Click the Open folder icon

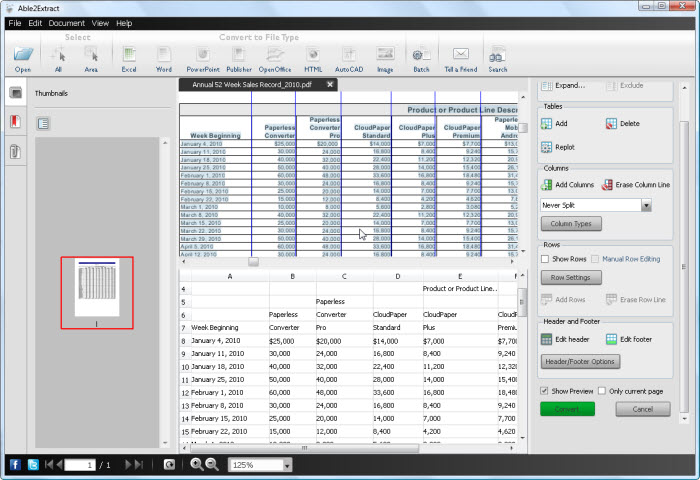tap(23, 55)
